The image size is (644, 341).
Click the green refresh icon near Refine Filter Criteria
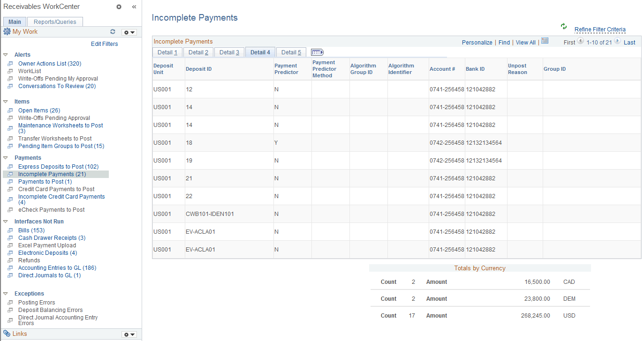tap(563, 27)
